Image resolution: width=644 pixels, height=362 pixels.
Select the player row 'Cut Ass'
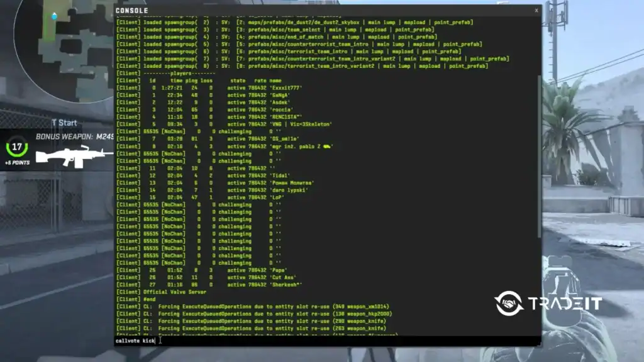pos(206,278)
